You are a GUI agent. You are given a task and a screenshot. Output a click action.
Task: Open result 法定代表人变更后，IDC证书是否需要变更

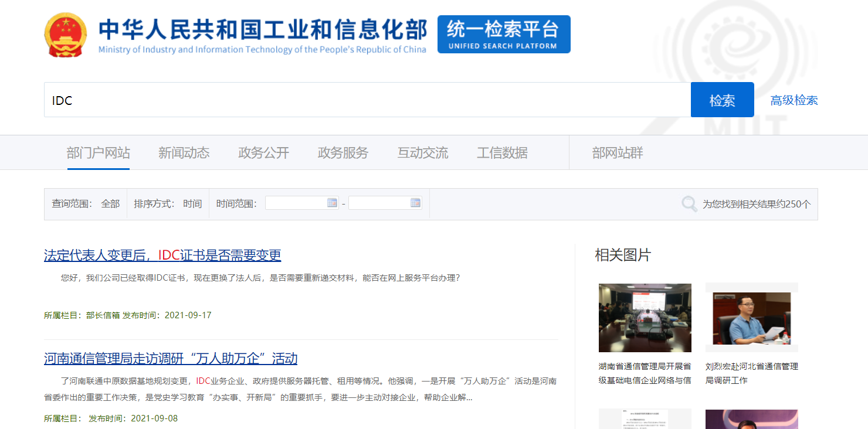tap(162, 256)
